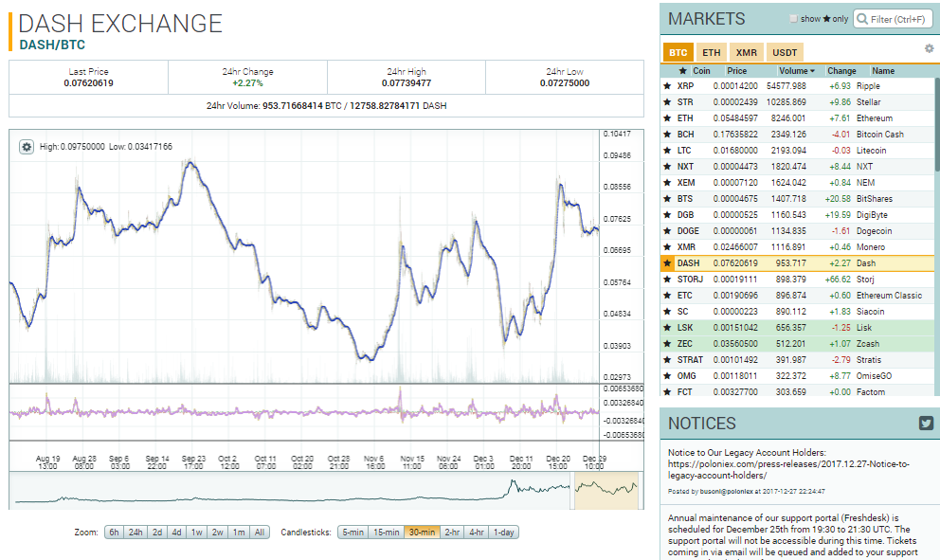Sort markets by the star column header
This screenshot has height=560, width=940.
pos(682,71)
